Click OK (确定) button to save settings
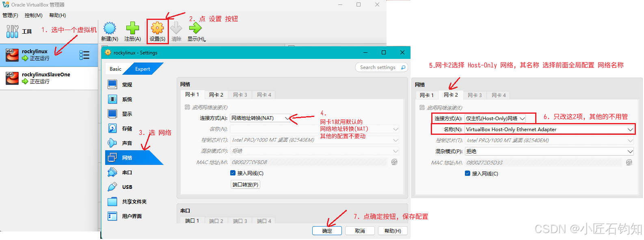Image resolution: width=644 pixels, height=240 pixels. (327, 231)
